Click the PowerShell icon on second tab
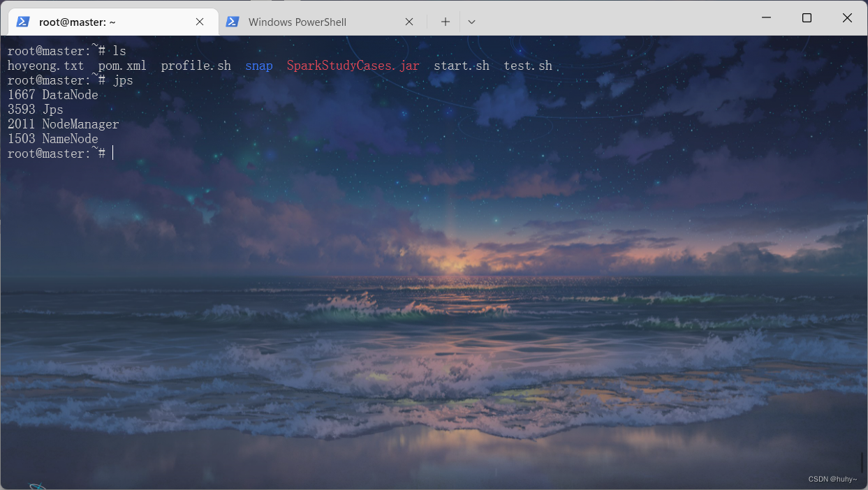Viewport: 868px width, 490px height. (x=233, y=22)
